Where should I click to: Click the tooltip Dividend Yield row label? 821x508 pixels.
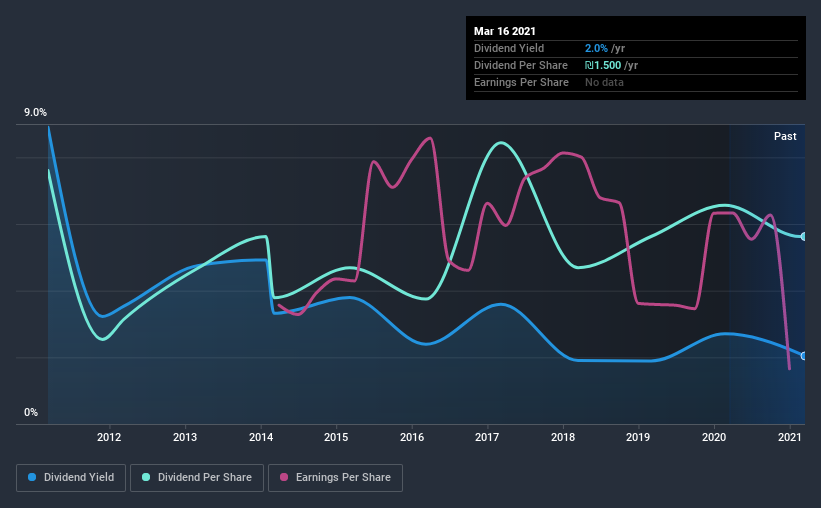pos(509,48)
